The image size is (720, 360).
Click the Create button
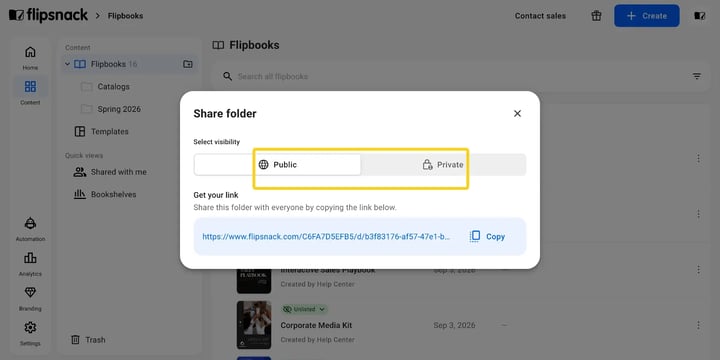pos(647,16)
